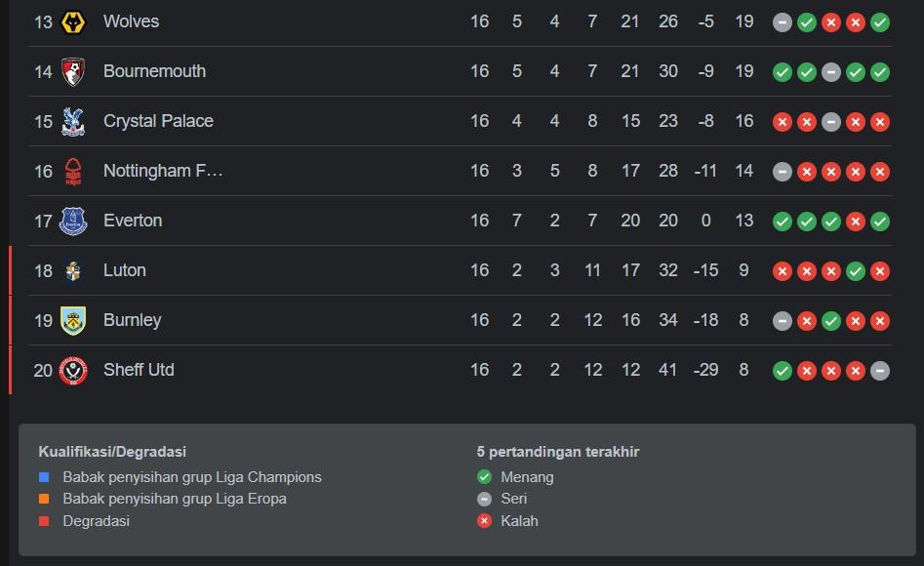The width and height of the screenshot is (924, 566).
Task: Click Luton's only green win indicator
Action: click(x=856, y=270)
